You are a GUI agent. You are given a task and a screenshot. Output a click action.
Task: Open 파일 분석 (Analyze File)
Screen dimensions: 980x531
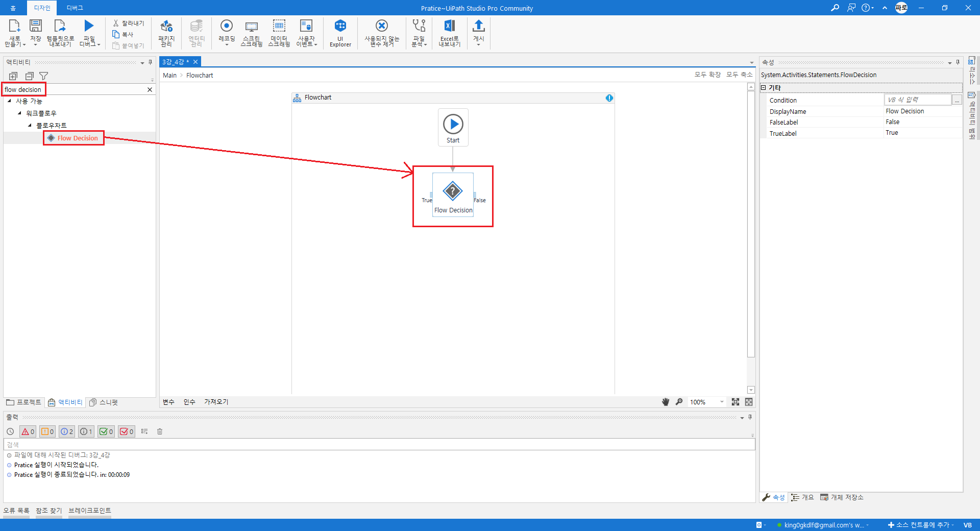click(x=419, y=33)
